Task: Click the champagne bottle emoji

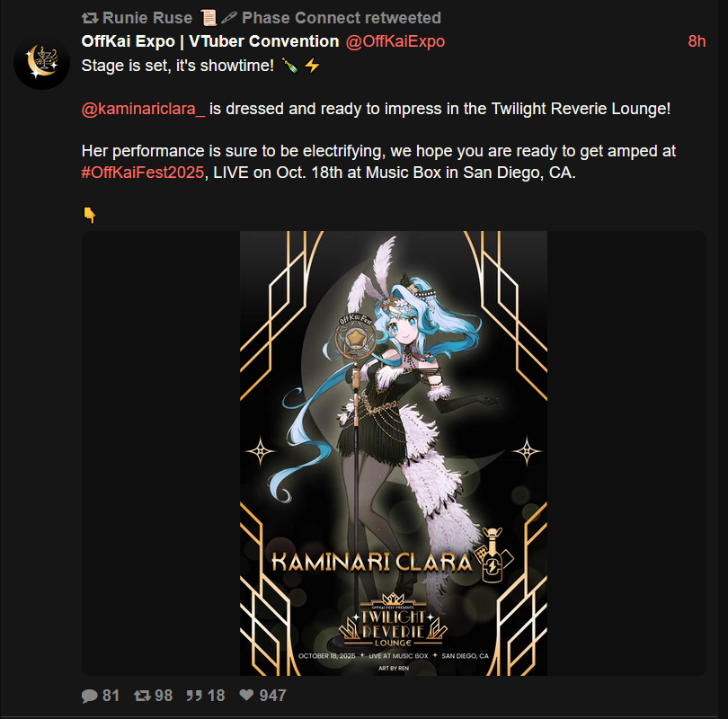Action: (x=290, y=66)
